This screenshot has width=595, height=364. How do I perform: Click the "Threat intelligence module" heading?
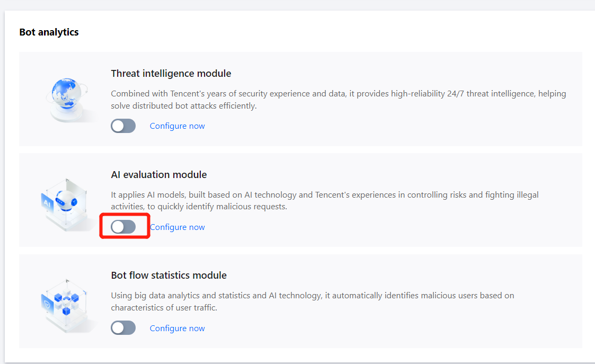coord(171,74)
